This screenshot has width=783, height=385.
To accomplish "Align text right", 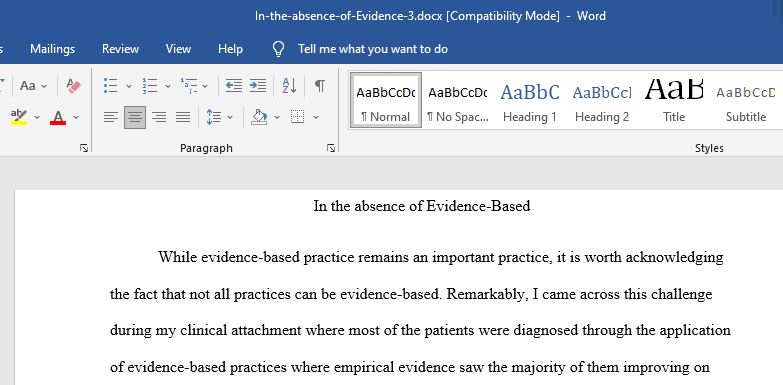I will [159, 117].
